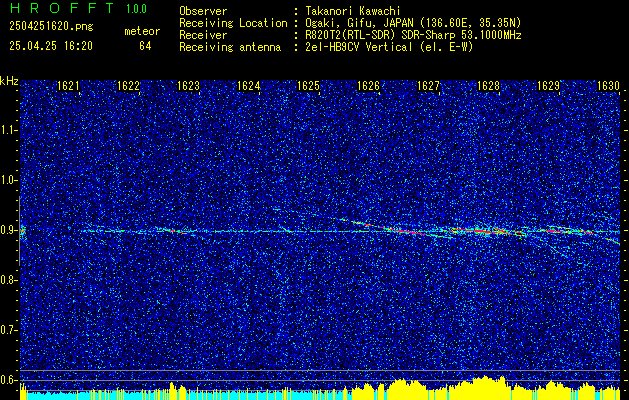Click the 0.8 kHz axis label

point(8,280)
